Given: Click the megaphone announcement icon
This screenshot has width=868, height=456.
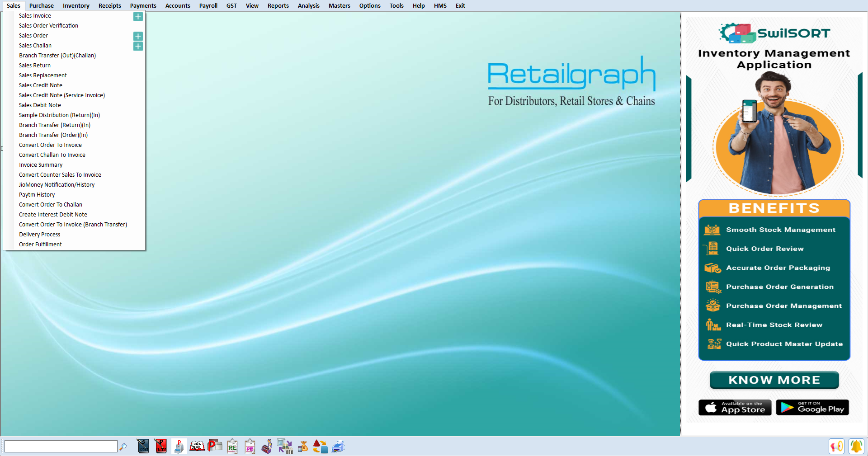Looking at the screenshot, I should (x=837, y=447).
